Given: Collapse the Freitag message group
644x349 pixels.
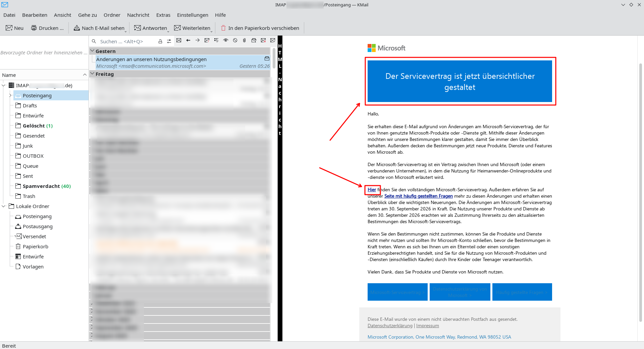Looking at the screenshot, I should tap(93, 74).
